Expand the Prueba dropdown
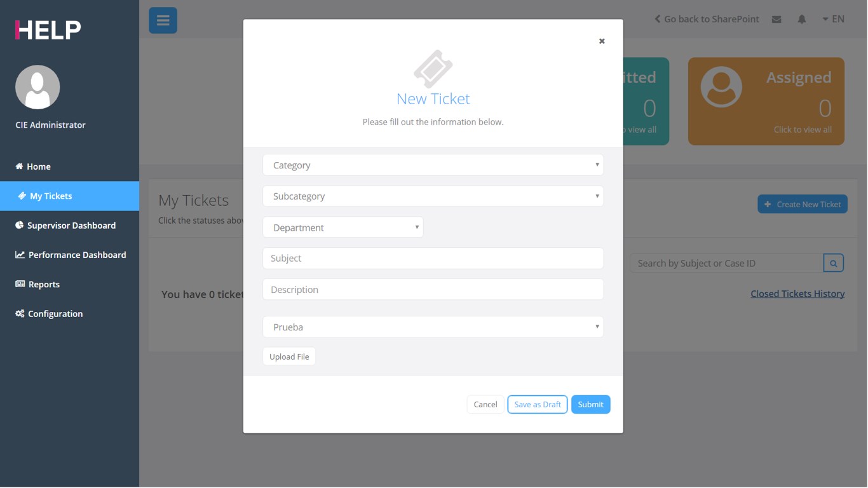Image resolution: width=868 pixels, height=488 pixels. (x=433, y=327)
